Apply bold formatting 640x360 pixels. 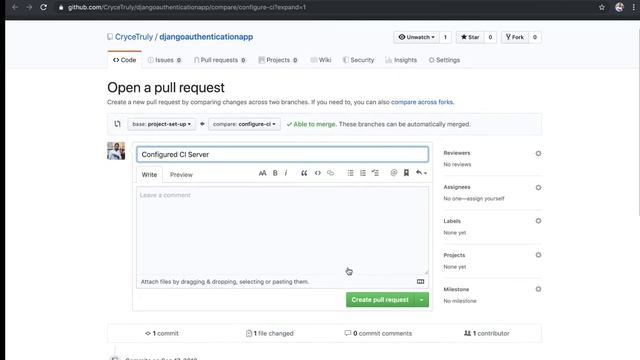pos(275,173)
